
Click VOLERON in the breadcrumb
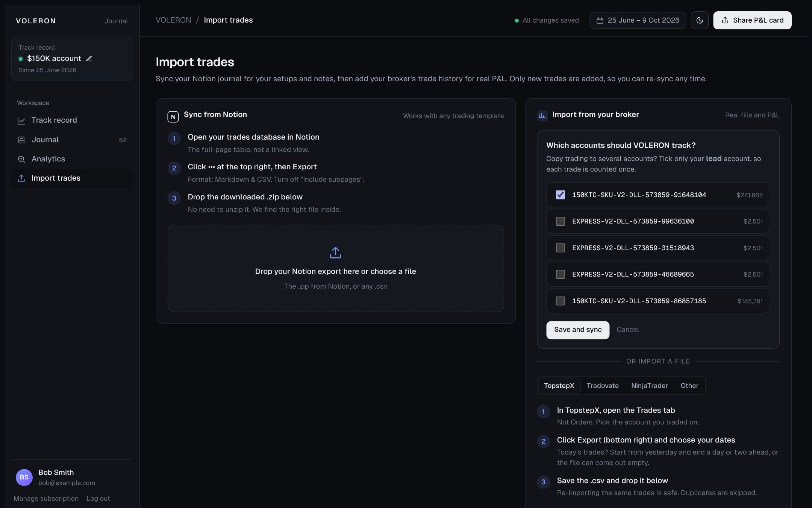(173, 20)
